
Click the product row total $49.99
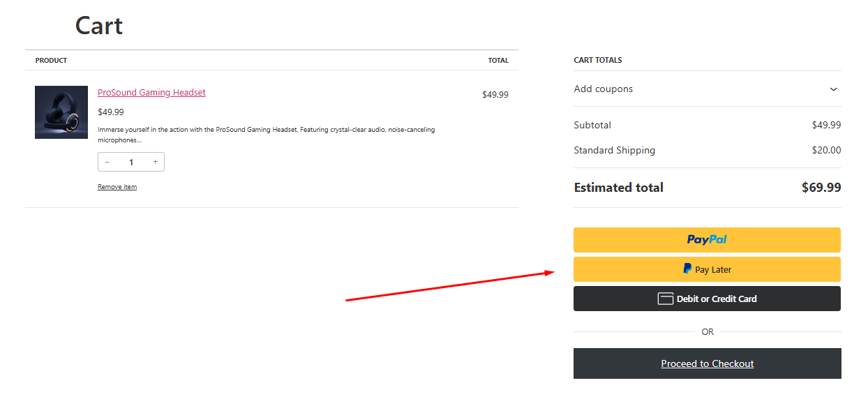tap(495, 95)
